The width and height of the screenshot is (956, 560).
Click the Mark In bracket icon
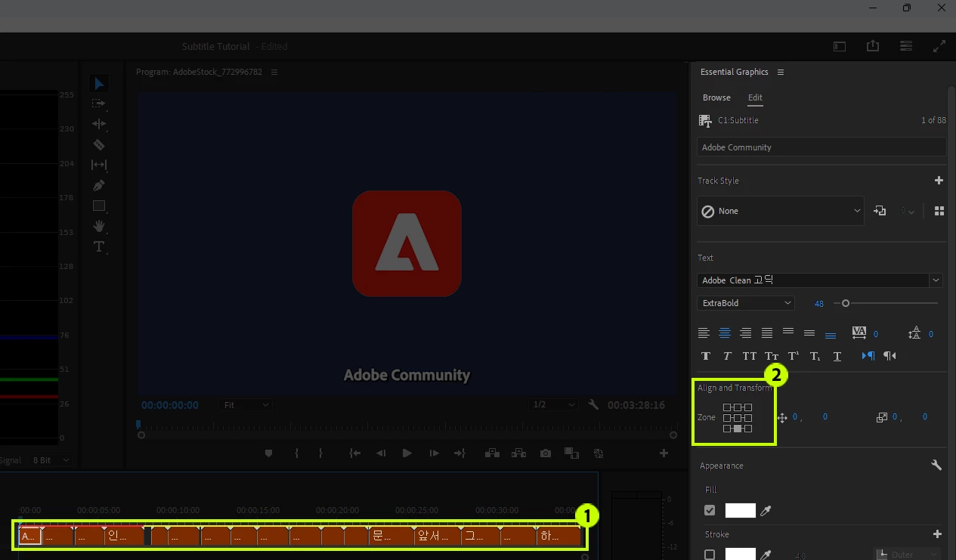click(x=297, y=453)
